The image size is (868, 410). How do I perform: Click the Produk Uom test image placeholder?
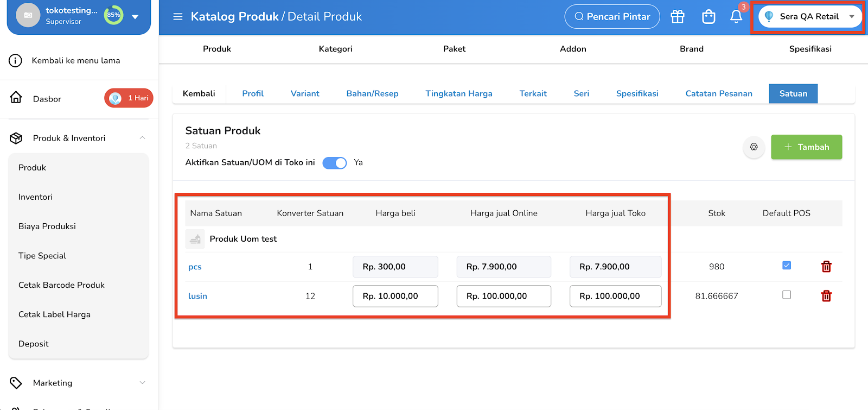[195, 239]
